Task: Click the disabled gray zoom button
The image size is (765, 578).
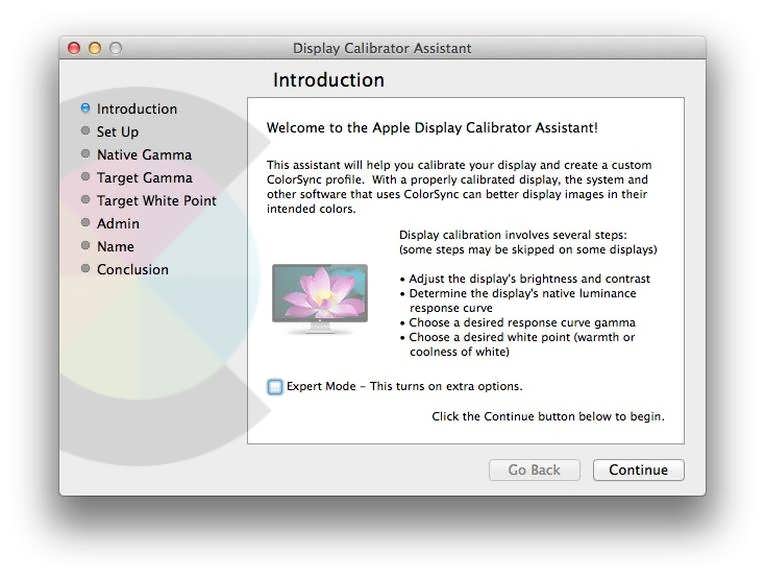Action: tap(116, 48)
